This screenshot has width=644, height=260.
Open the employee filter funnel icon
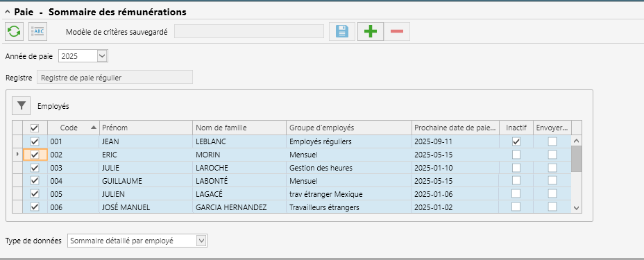pos(22,106)
